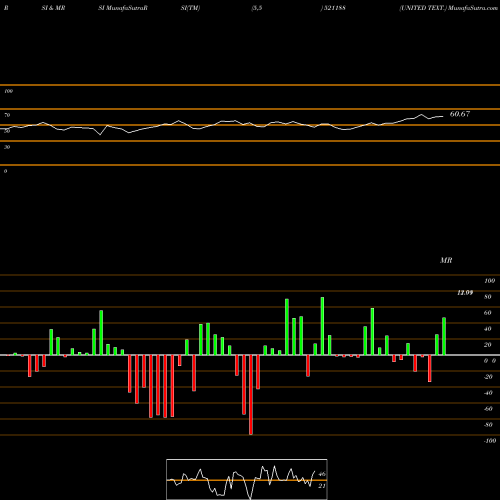Image resolution: width=500 pixels, height=500 pixels.
Task: Click the 521188 stock code text
Action: pos(334,8)
